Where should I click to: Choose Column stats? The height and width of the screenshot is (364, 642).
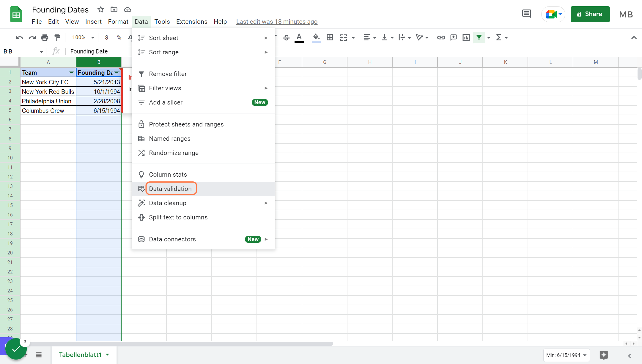[x=203, y=175]
